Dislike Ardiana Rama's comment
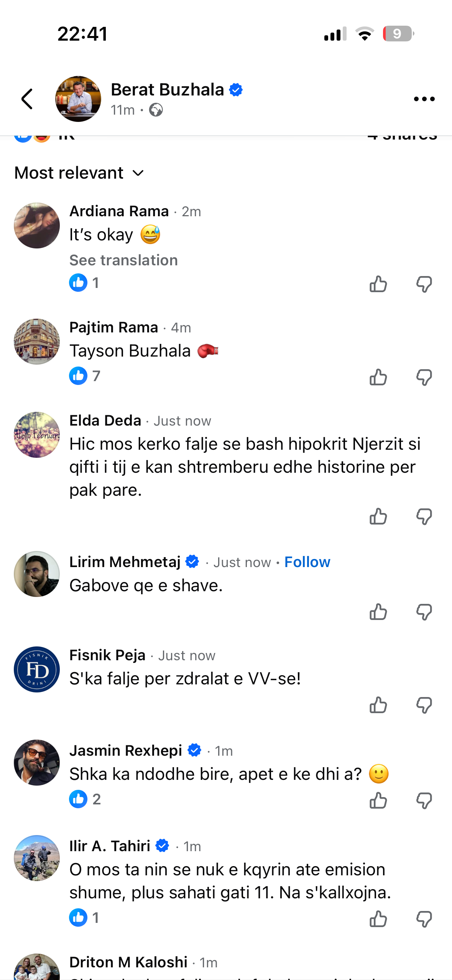452x980 pixels. (424, 284)
